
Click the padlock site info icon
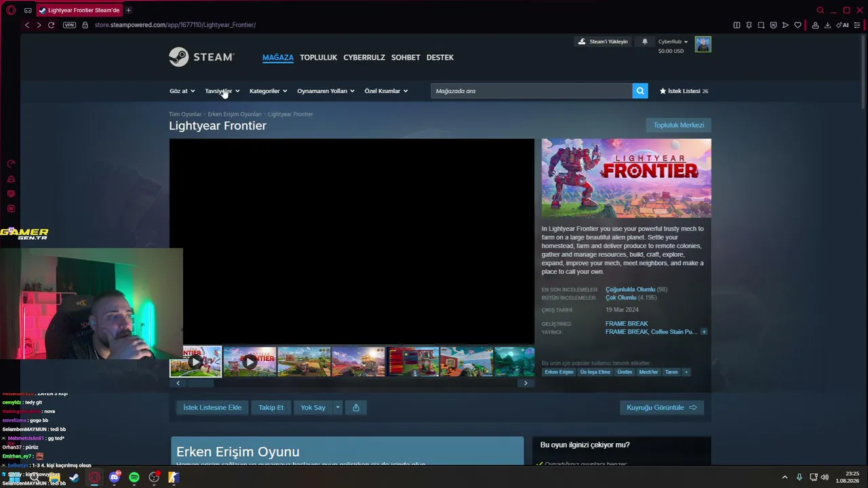[x=85, y=25]
